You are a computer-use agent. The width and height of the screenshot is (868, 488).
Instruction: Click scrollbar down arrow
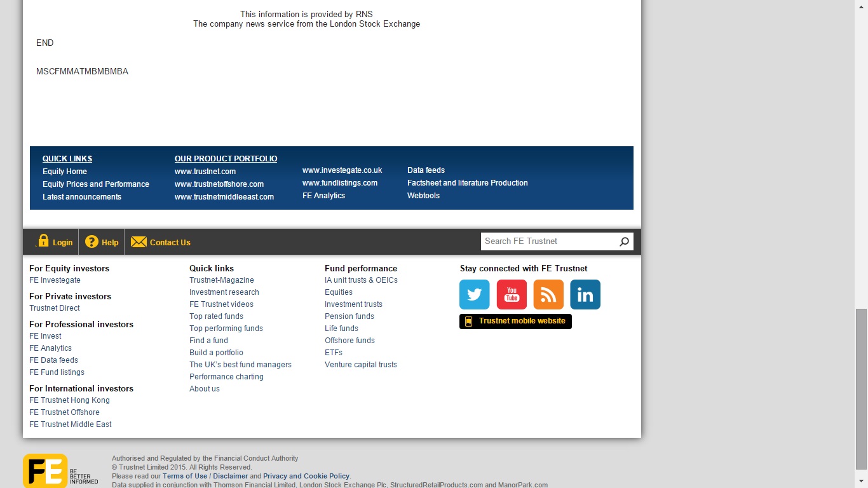(861, 482)
